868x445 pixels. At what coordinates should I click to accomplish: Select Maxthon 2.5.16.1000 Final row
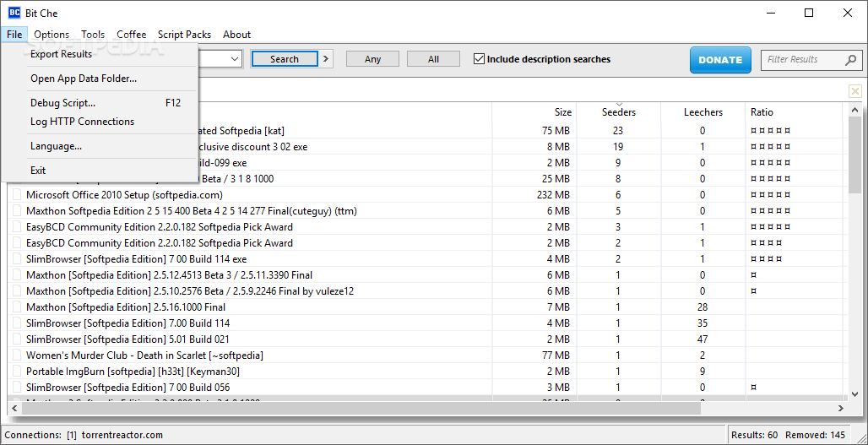426,307
